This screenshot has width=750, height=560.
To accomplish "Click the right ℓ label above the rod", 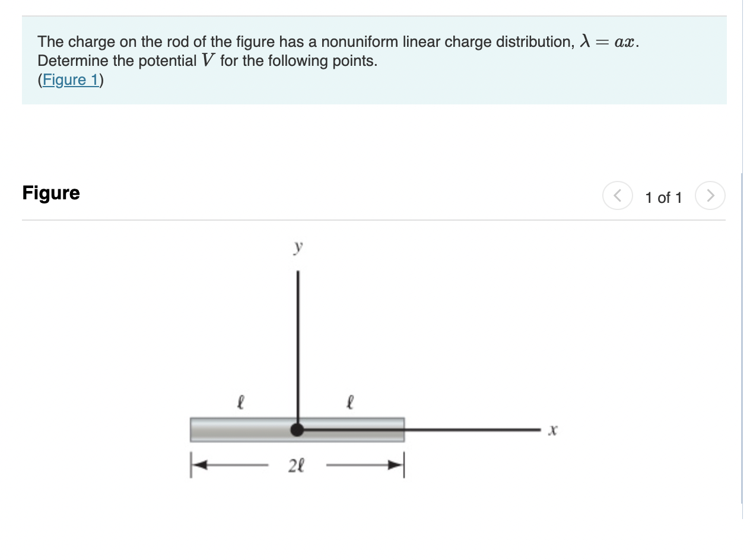I will click(x=351, y=402).
